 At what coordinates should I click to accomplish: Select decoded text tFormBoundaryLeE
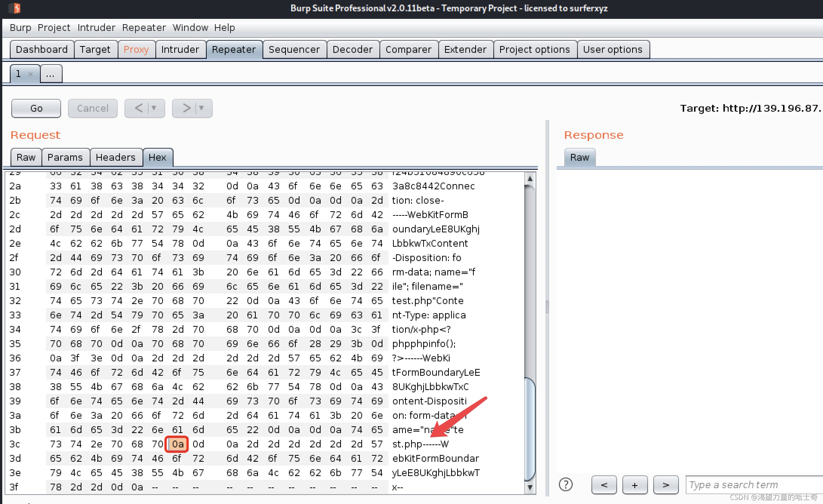[x=436, y=372]
